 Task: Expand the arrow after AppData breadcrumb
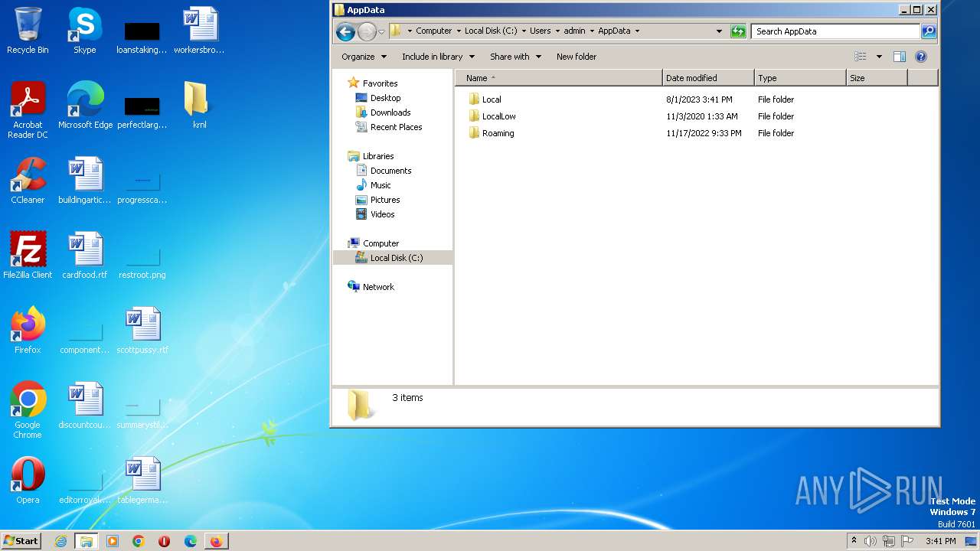(637, 31)
